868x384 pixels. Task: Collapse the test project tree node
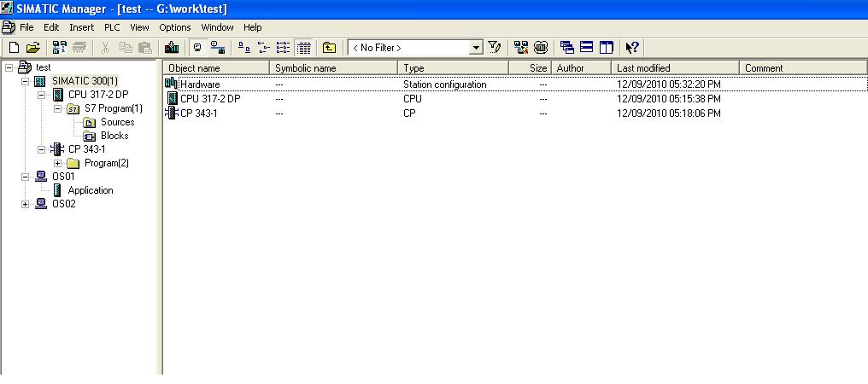(9, 67)
